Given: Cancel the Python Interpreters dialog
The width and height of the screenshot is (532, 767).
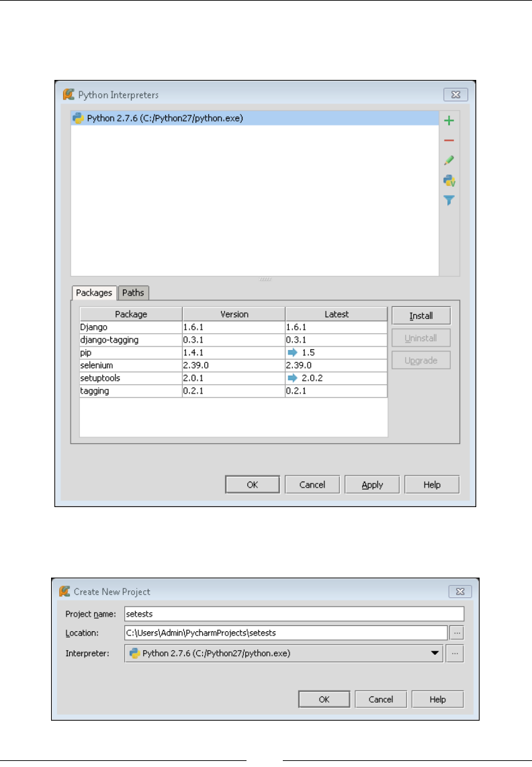Looking at the screenshot, I should tap(312, 485).
